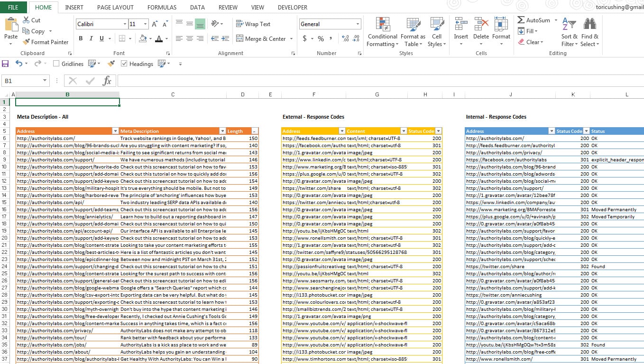644x364 pixels.
Task: Toggle bottom align button
Action: tap(200, 24)
